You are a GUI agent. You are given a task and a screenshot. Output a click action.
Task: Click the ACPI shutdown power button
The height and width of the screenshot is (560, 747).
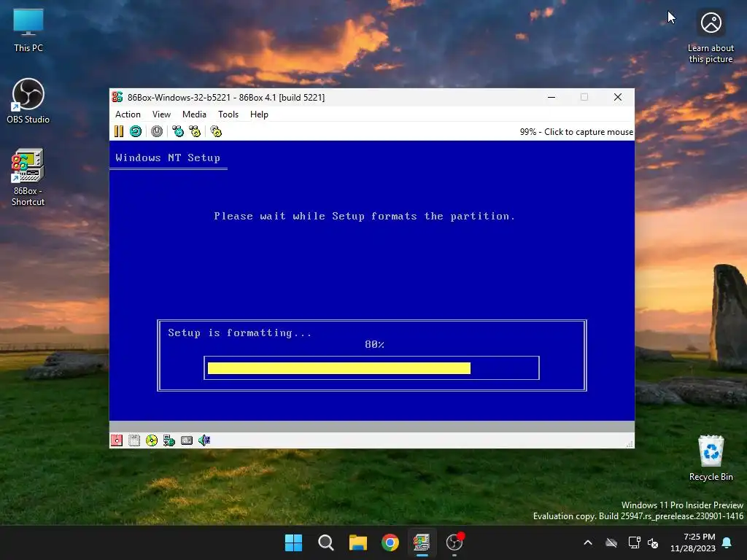(157, 131)
